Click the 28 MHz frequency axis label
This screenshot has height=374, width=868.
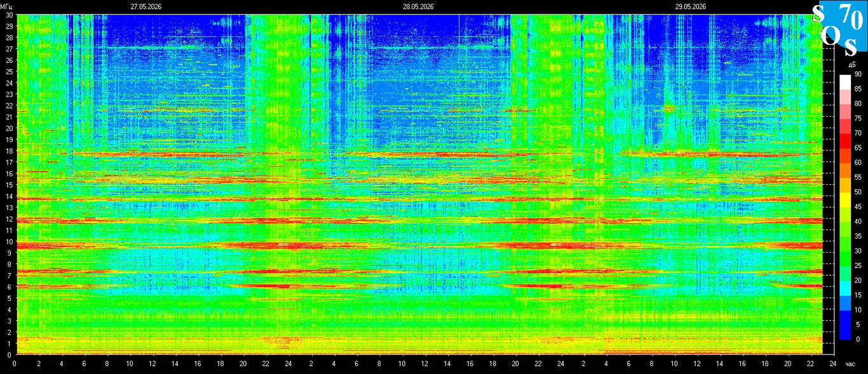(x=8, y=37)
